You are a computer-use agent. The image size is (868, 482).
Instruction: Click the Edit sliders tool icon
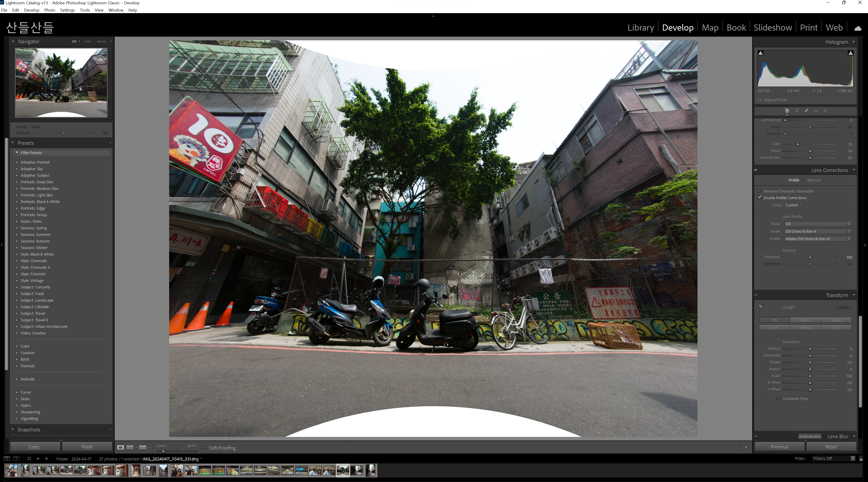point(787,111)
